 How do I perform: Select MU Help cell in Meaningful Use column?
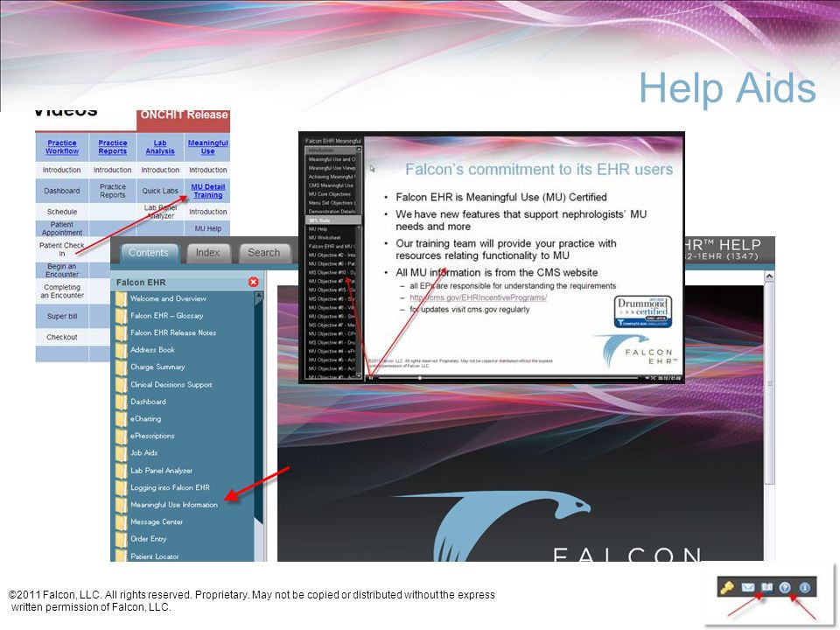coord(208,228)
